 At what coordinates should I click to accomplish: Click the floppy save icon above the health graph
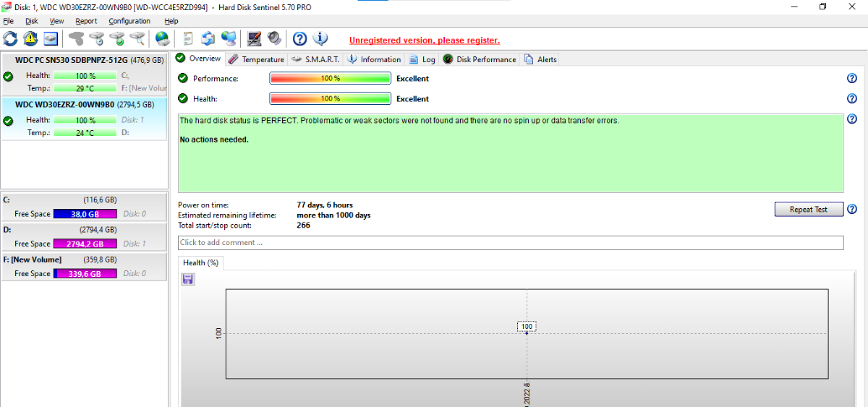click(x=188, y=279)
